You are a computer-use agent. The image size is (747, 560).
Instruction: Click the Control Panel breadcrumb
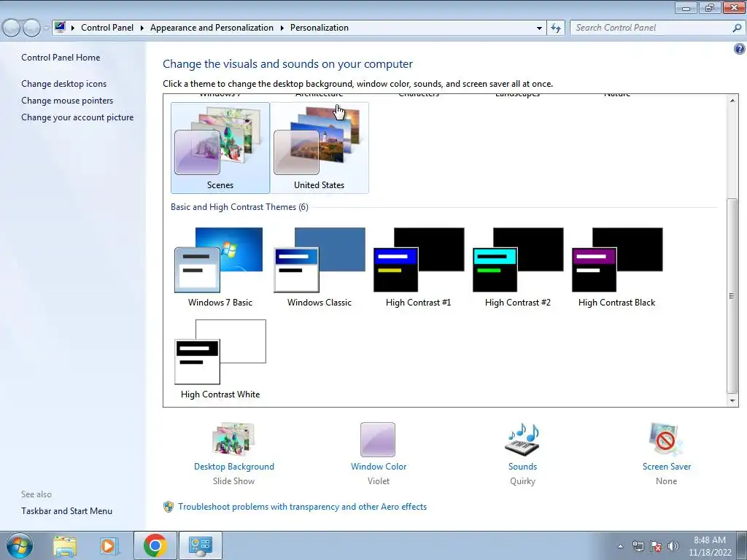pos(107,28)
